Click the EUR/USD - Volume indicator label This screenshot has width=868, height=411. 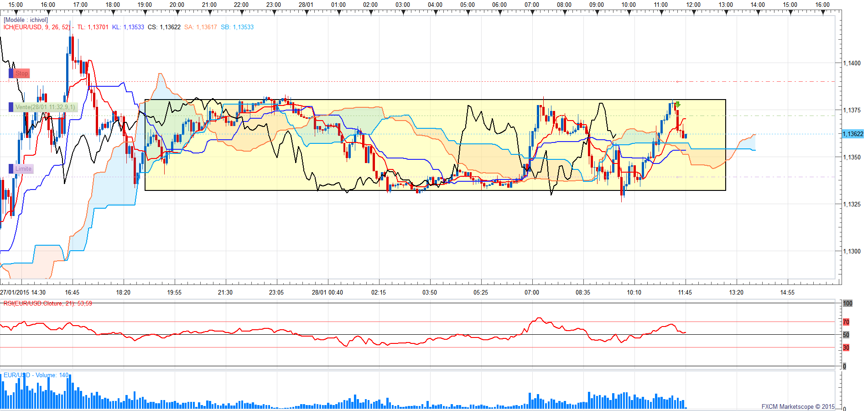point(36,375)
